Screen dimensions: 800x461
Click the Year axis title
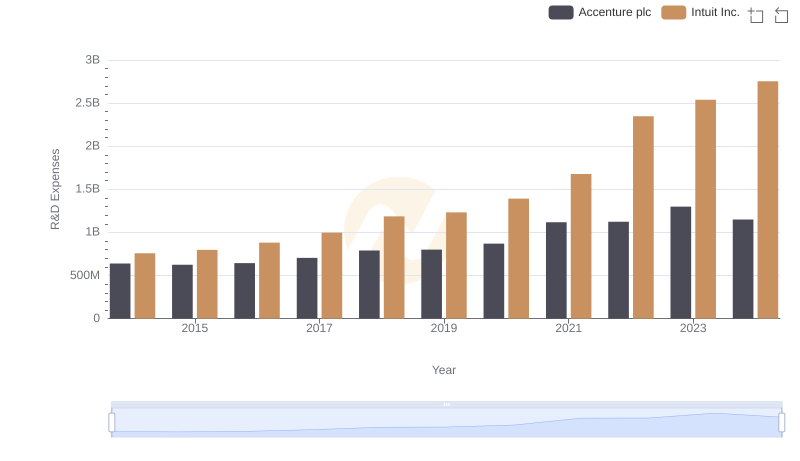(443, 370)
